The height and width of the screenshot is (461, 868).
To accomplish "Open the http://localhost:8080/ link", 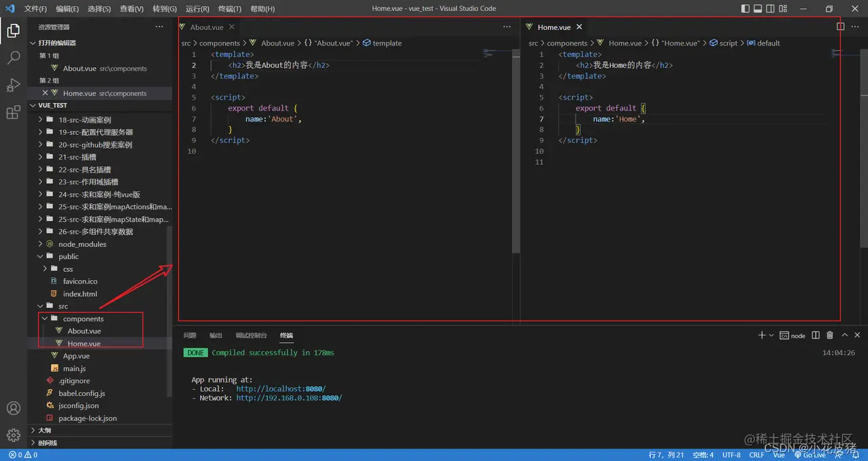I will [281, 389].
